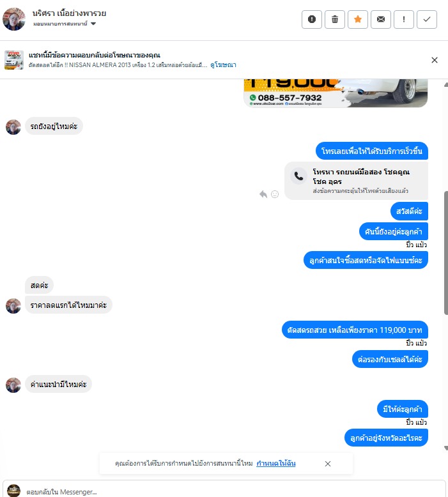The height and width of the screenshot is (497, 448).
Task: Toggle the orange star follow-up flag
Action: (358, 19)
